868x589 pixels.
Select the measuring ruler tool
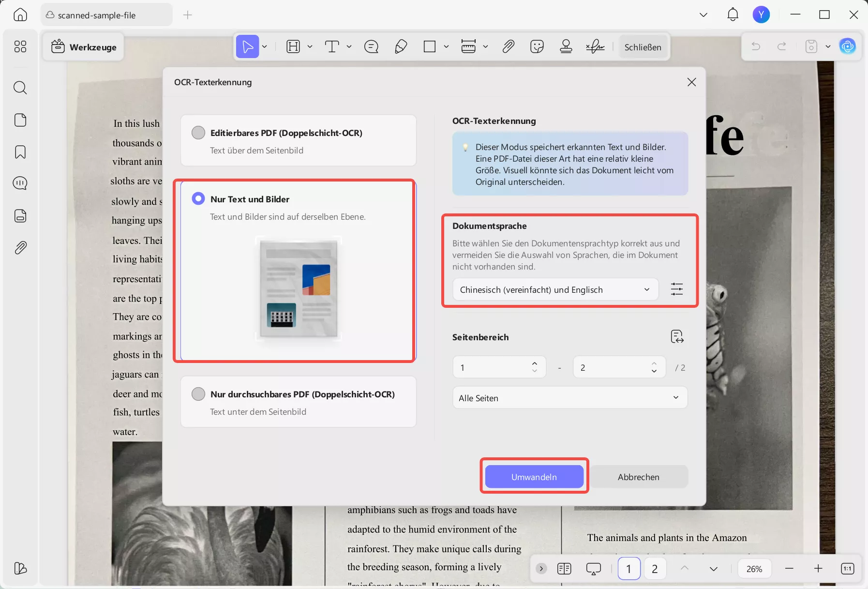pos(468,46)
